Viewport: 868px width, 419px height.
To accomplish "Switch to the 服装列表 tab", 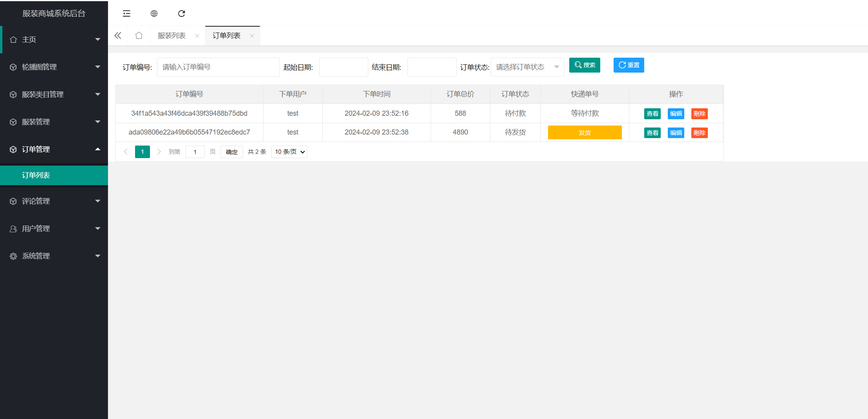I will pyautogui.click(x=172, y=36).
